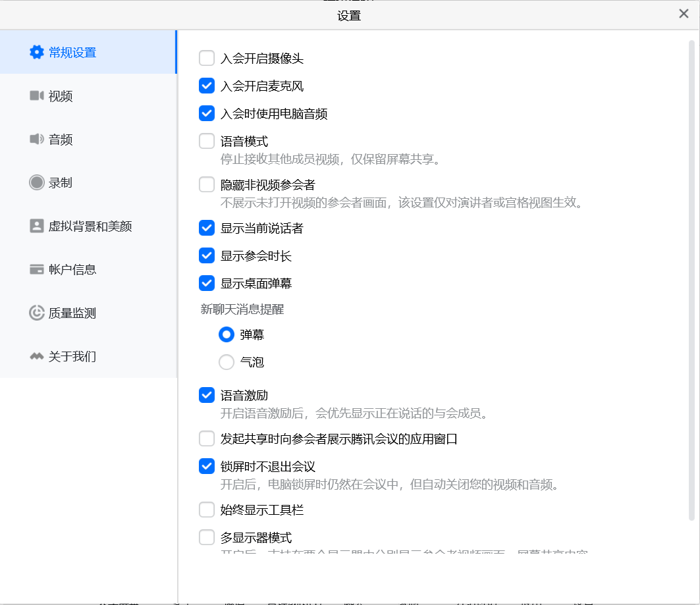Viewport: 700px width, 605px height.
Task: Click the camera icon beside 视频
Action: 37,95
